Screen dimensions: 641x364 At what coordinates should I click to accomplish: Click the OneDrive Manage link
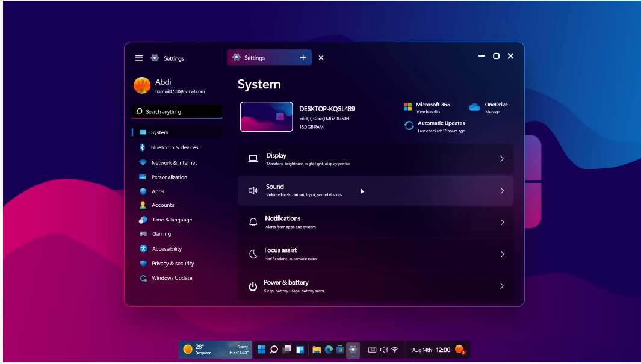point(492,112)
